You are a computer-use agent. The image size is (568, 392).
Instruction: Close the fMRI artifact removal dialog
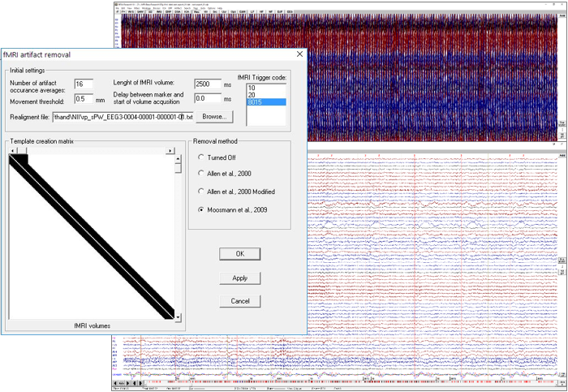[299, 54]
